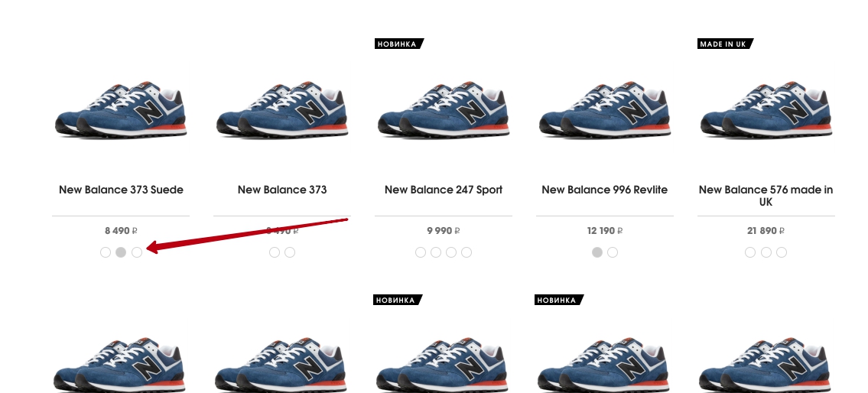
Task: Pick first color dot under 247 Sport
Action: (x=420, y=252)
